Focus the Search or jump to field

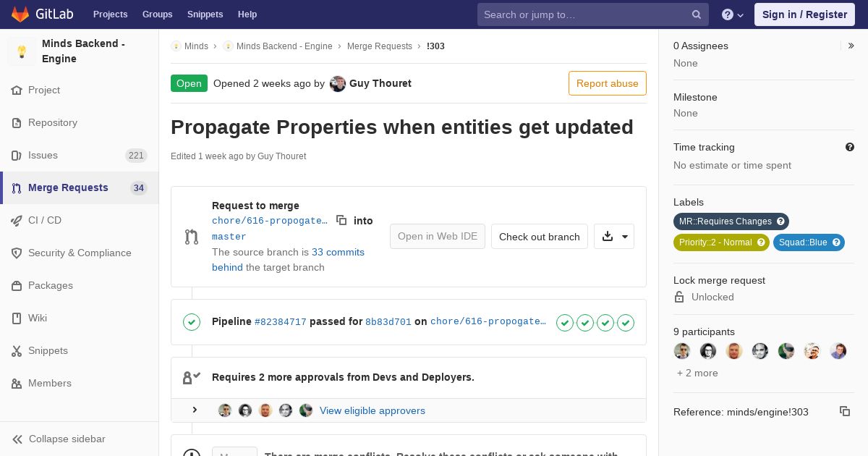(x=593, y=14)
